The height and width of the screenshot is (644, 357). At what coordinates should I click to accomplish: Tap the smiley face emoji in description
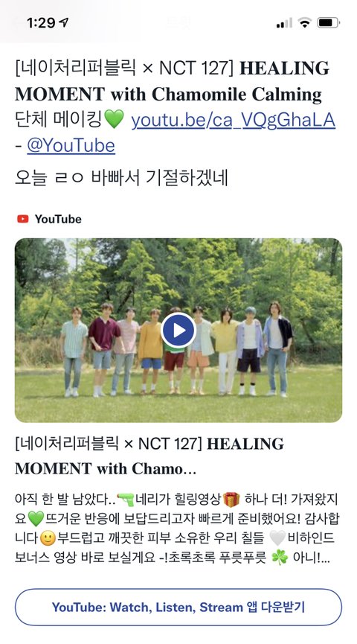click(x=48, y=538)
